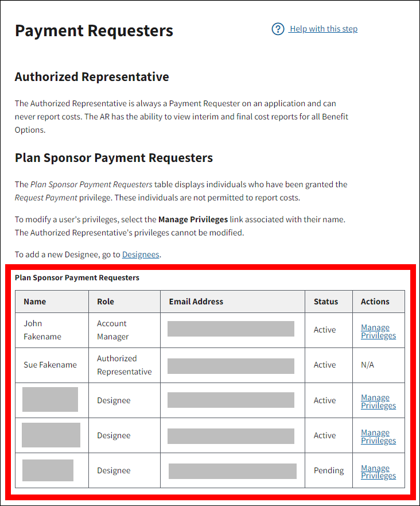
Task: Open the 'Help with this step' link
Action: [x=323, y=29]
